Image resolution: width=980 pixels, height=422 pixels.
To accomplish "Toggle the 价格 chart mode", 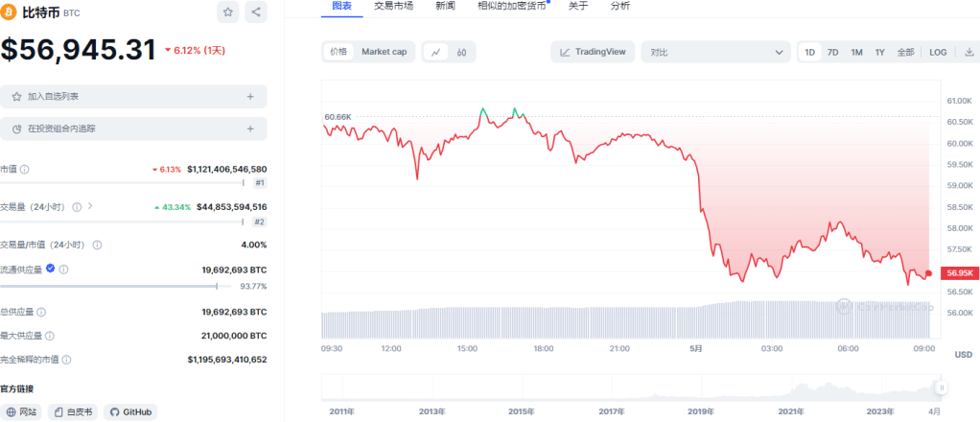I will pyautogui.click(x=338, y=52).
